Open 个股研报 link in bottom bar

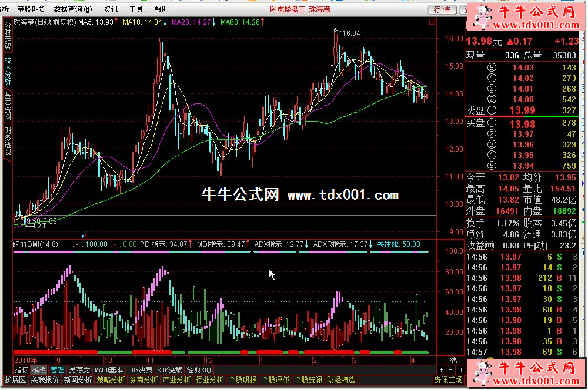[242, 380]
